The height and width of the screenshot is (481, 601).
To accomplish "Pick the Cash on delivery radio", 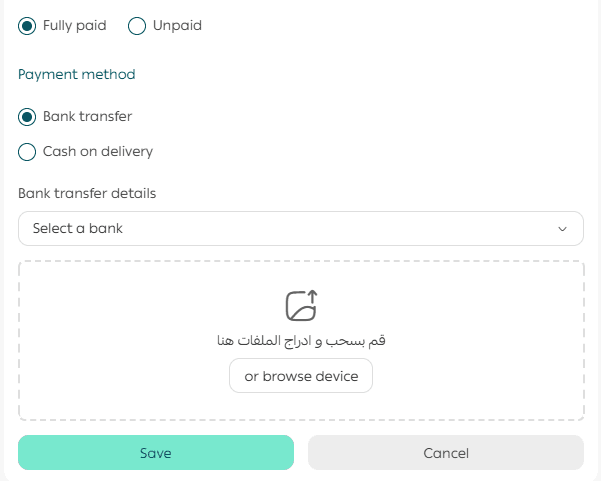I will click(27, 152).
